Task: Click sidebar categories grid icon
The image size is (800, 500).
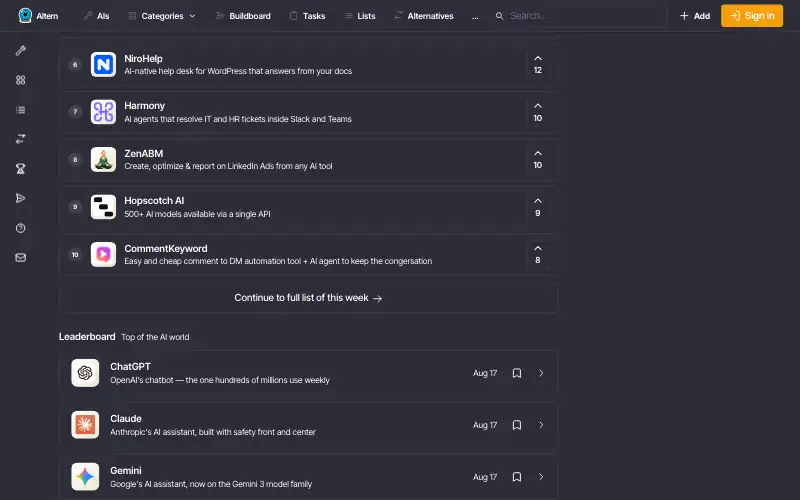Action: click(x=20, y=80)
